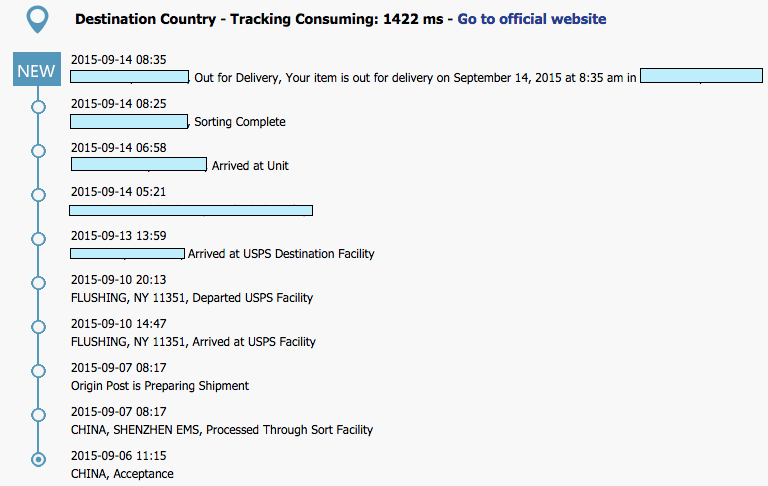Click the NEW badge on timeline
The image size is (768, 486).
(37, 70)
